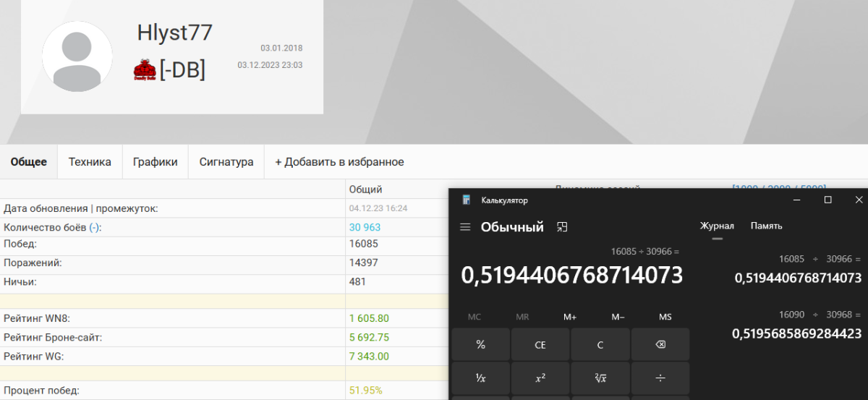Image resolution: width=868 pixels, height=400 pixels.
Task: Click the reciprocal 1/x key
Action: point(480,378)
